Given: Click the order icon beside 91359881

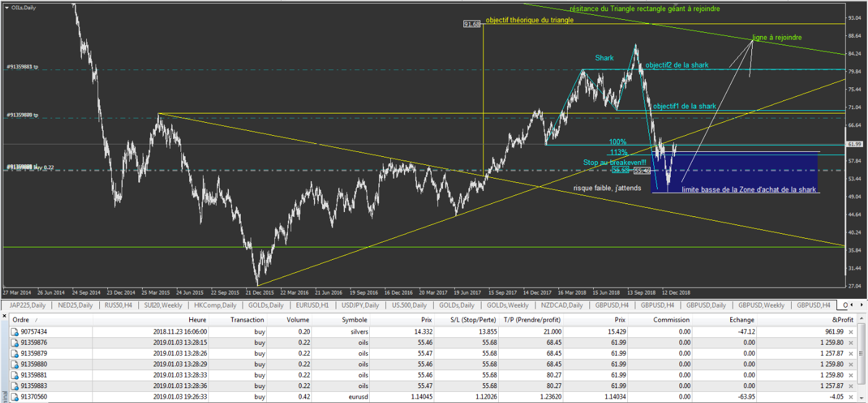Looking at the screenshot, I should coord(15,375).
